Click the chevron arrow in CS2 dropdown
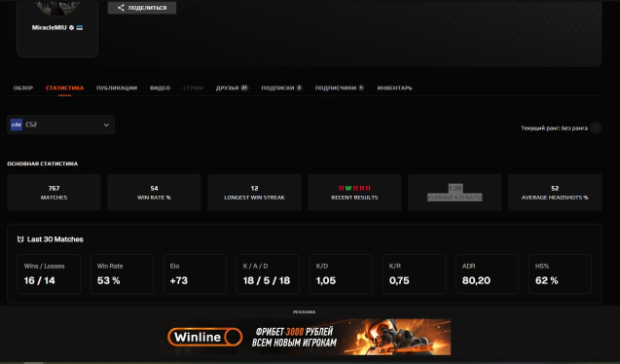Viewport: 620px width, 364px height. (x=106, y=125)
